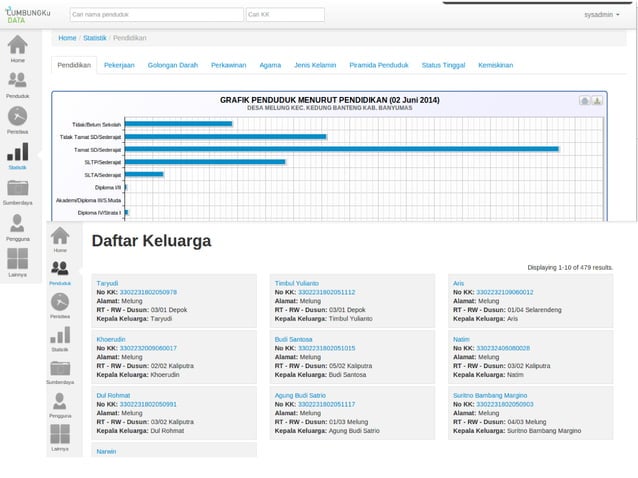Image resolution: width=638 pixels, height=478 pixels.
Task: Focus the Cari nama penduduk search field
Action: click(x=157, y=15)
